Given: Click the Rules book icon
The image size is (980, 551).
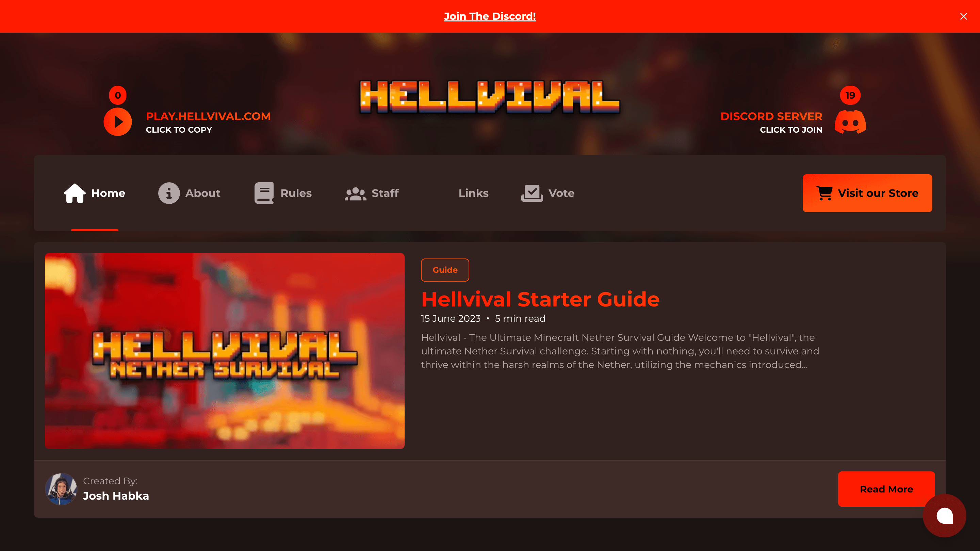Looking at the screenshot, I should [x=264, y=193].
